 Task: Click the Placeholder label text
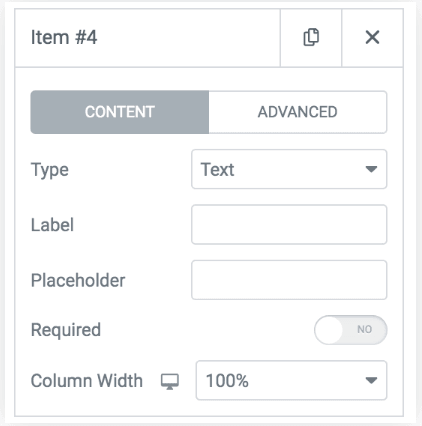pyautogui.click(x=78, y=280)
